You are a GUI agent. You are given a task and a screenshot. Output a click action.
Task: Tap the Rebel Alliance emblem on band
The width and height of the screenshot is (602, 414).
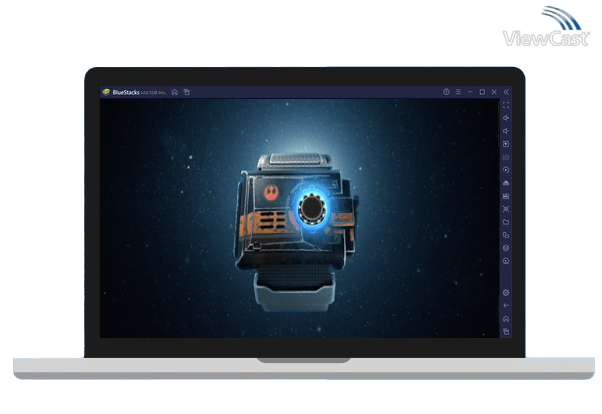click(271, 192)
